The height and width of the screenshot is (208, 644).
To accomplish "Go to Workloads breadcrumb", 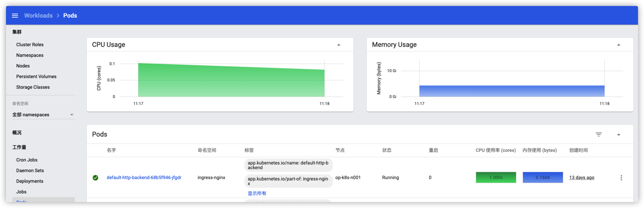I will coord(38,15).
